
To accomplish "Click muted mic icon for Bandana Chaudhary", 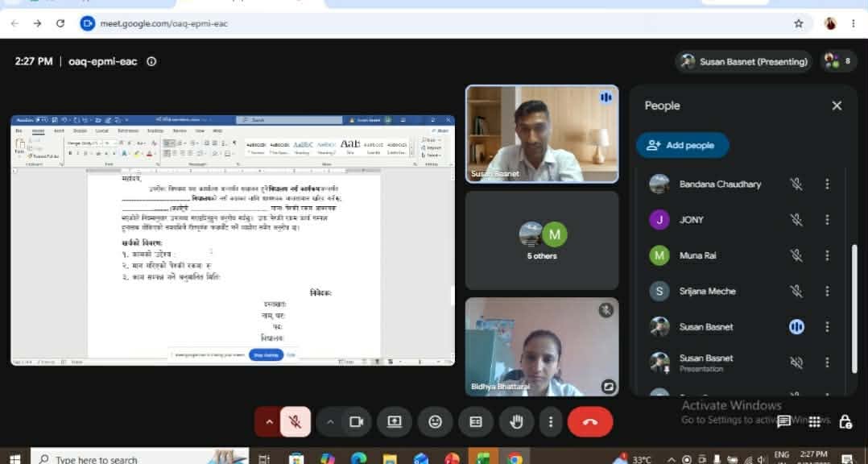I will (796, 184).
